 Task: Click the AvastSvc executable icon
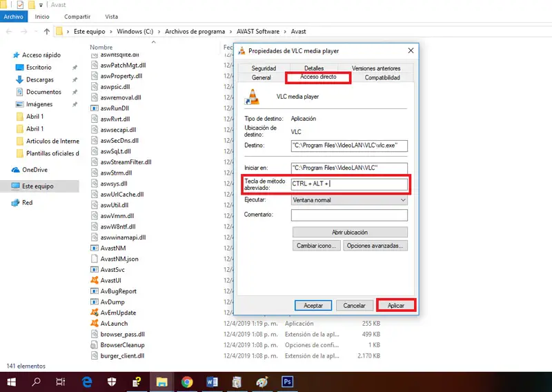[x=95, y=269]
